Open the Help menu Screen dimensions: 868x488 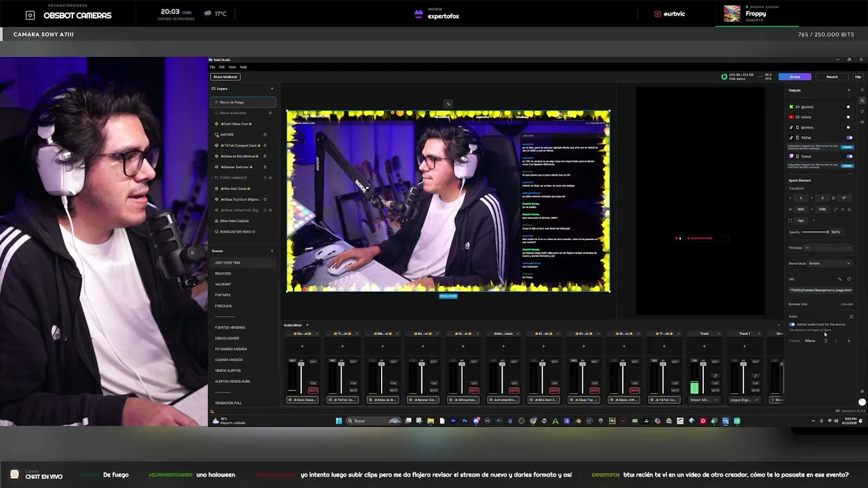[x=243, y=67]
